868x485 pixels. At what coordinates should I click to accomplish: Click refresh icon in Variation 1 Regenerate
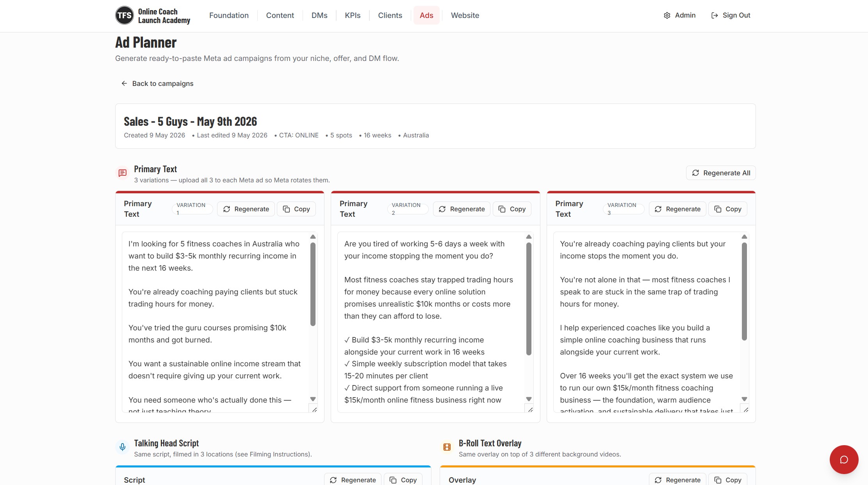coord(226,209)
